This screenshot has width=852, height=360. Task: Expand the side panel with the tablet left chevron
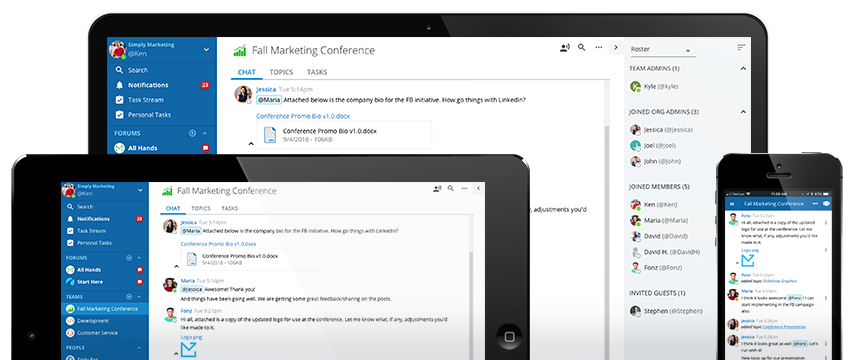tap(479, 188)
